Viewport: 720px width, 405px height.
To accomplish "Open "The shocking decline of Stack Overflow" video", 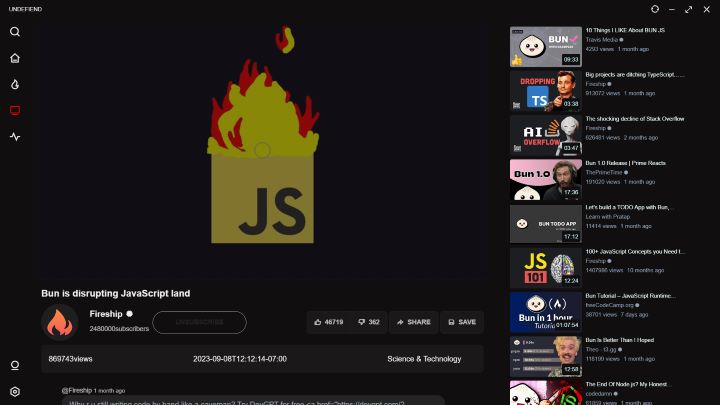I will pos(545,135).
